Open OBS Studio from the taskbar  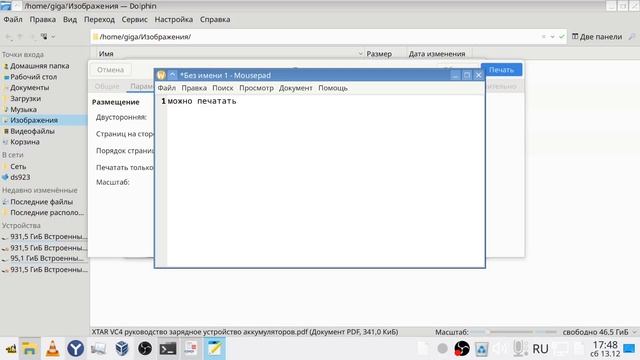coord(144,349)
